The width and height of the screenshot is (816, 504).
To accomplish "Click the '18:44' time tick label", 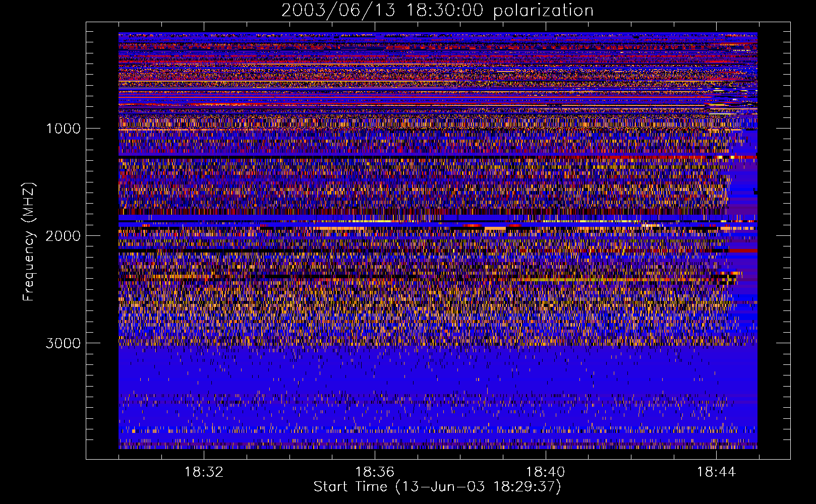I will pos(717,472).
